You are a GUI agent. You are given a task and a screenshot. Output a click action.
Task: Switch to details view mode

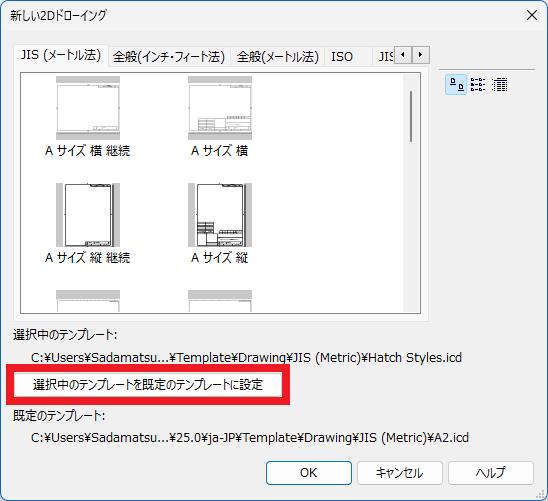tap(499, 85)
